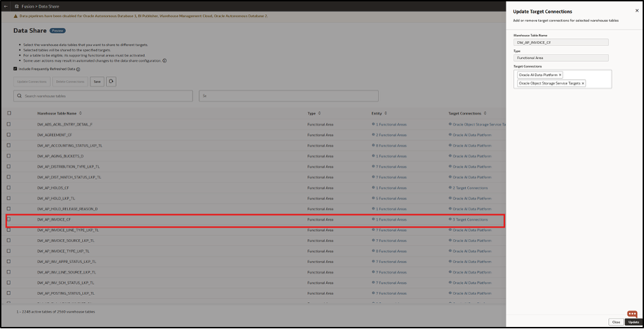This screenshot has width=644, height=329.
Task: Tick the DW_AP_INVOICE_CF row checkbox
Action: (x=9, y=219)
